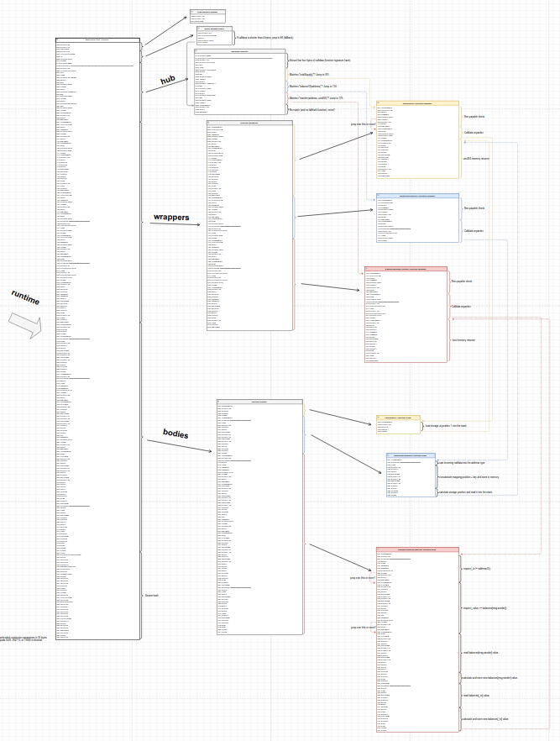
Task: Select the large red-headed transfer body box
Action: point(417,639)
